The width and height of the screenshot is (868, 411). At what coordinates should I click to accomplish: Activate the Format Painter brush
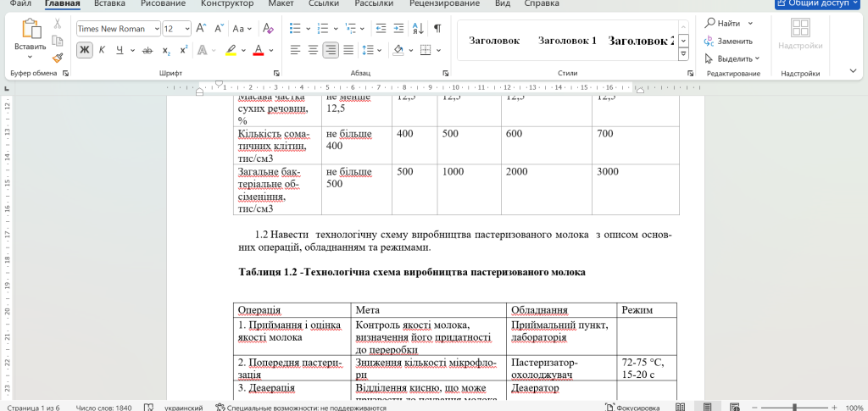[x=57, y=58]
